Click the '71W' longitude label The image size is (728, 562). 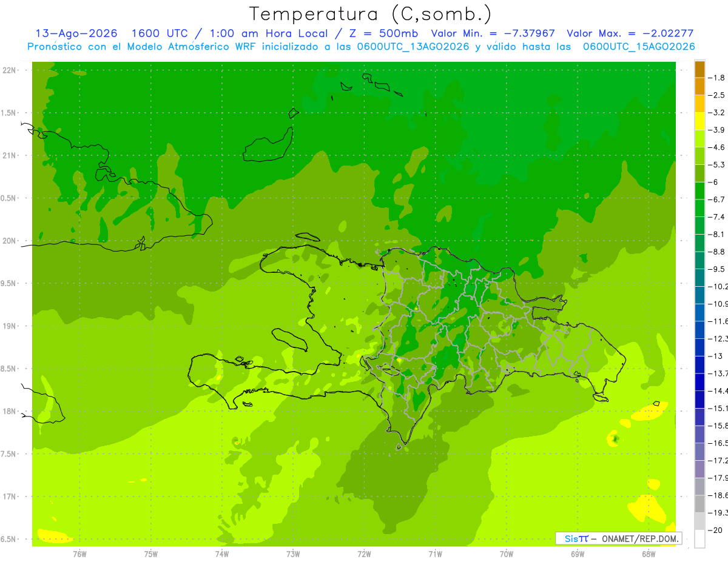pos(435,554)
